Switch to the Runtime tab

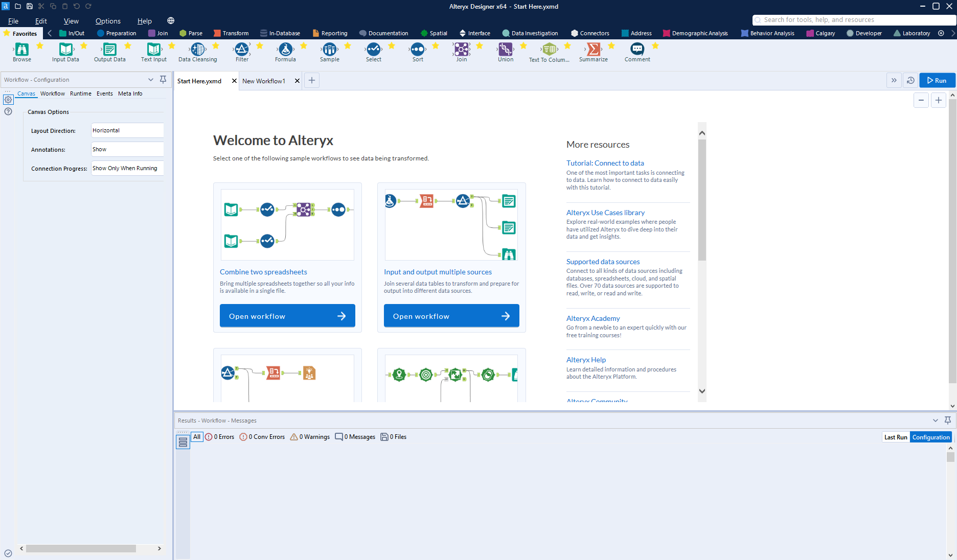pos(81,94)
